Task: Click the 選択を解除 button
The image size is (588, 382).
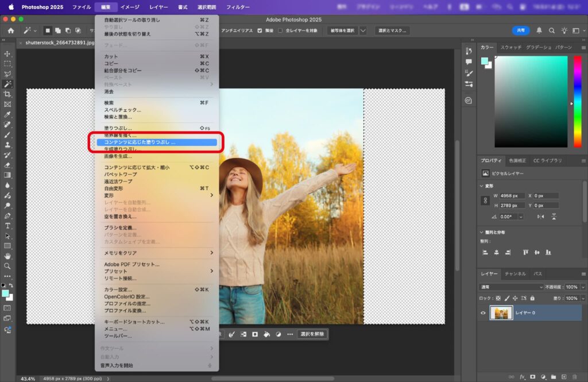Action: tap(312, 334)
